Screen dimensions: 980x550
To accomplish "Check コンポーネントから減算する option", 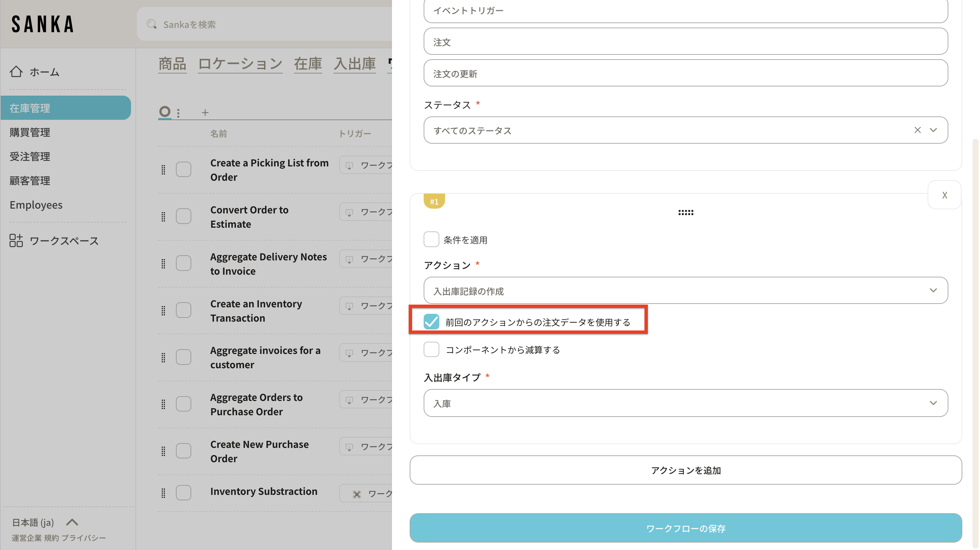I will tap(431, 350).
